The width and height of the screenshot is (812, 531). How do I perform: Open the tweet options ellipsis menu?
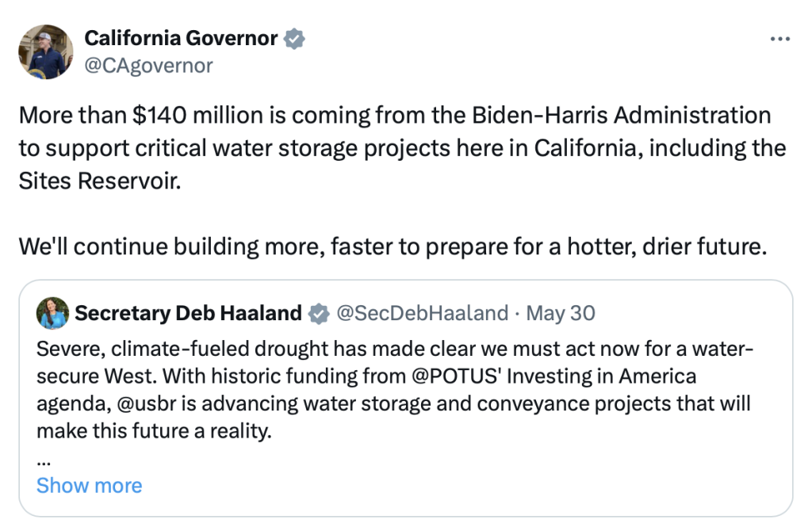coord(780,38)
